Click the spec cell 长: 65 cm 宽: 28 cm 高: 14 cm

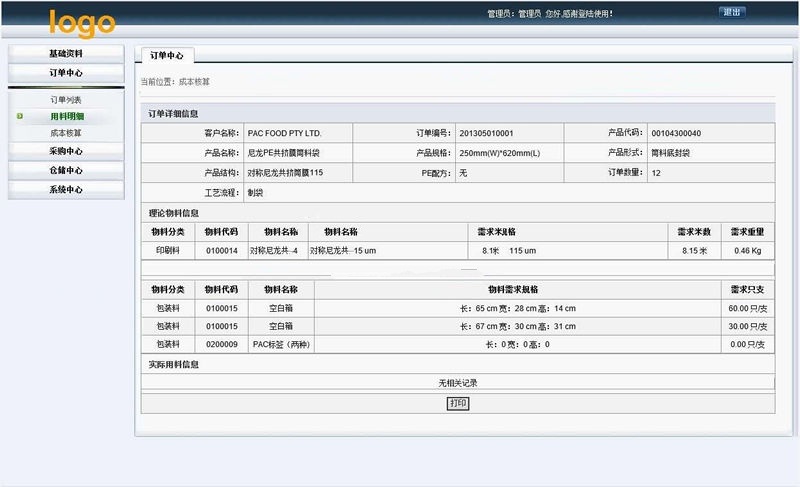pos(518,309)
